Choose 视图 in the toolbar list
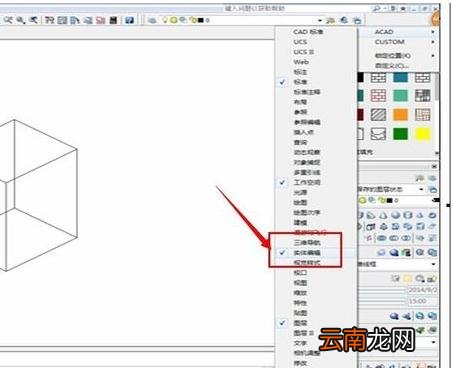The height and width of the screenshot is (368, 452). pos(315,283)
